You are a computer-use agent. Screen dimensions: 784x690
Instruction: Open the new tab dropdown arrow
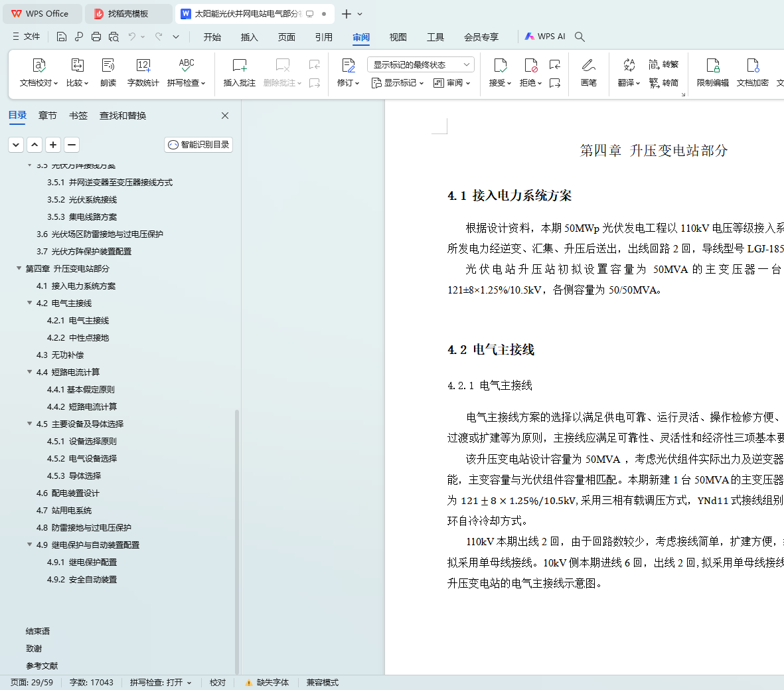pyautogui.click(x=360, y=14)
